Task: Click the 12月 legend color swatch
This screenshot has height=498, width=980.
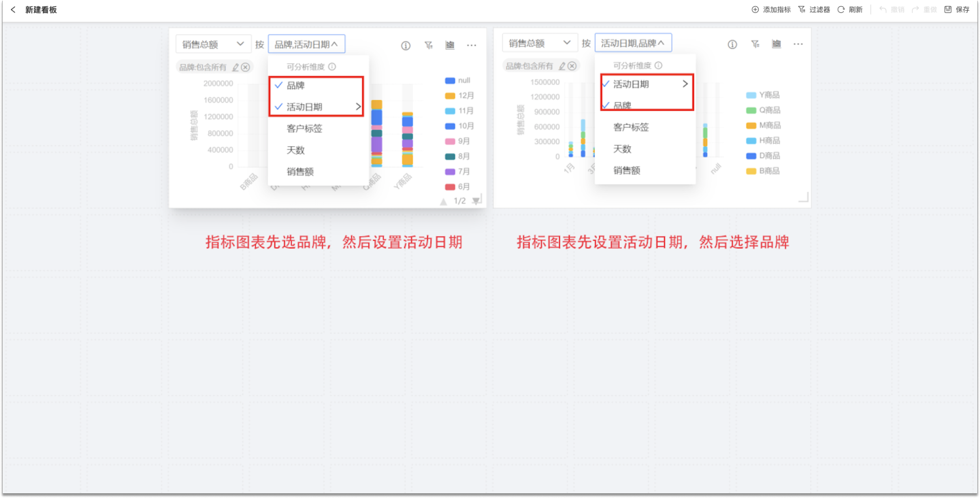Action: coord(450,96)
